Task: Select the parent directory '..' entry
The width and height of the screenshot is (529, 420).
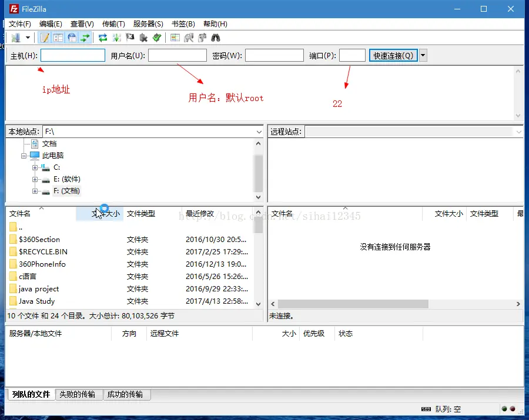Action: pyautogui.click(x=130, y=227)
